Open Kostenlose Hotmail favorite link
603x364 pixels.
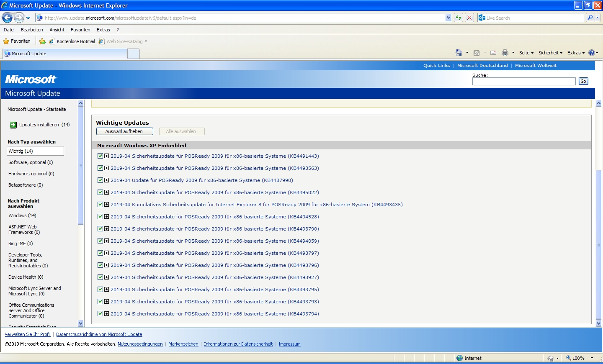pyautogui.click(x=72, y=41)
